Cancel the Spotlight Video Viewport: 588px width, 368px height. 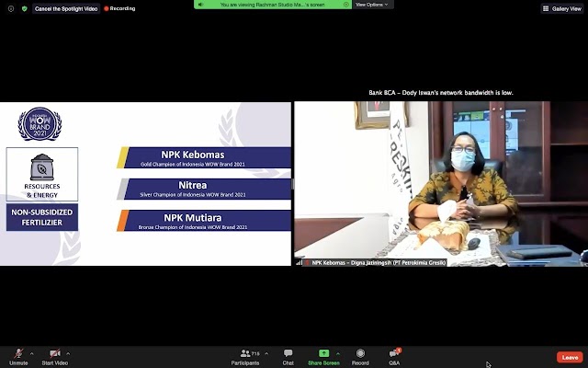pos(66,8)
